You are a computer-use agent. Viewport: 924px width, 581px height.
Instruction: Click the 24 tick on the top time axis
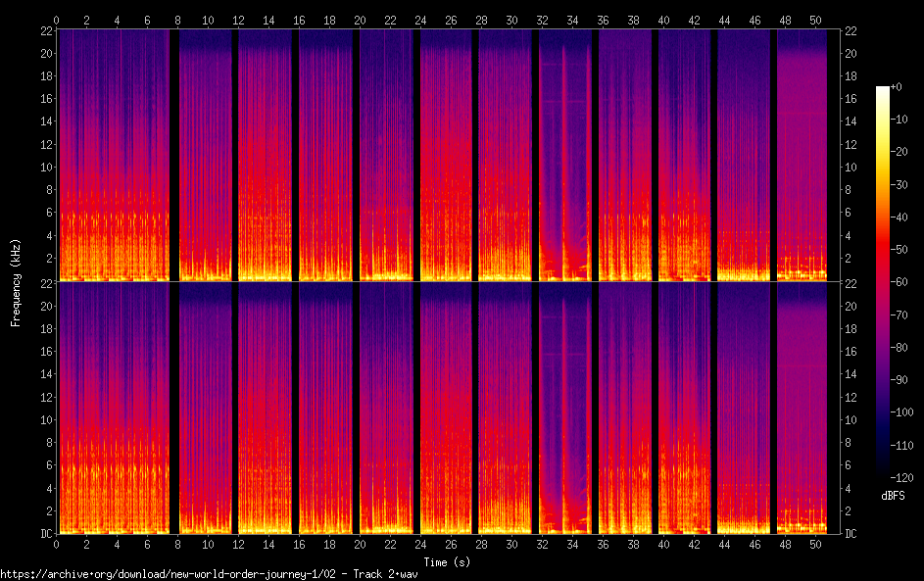[420, 20]
